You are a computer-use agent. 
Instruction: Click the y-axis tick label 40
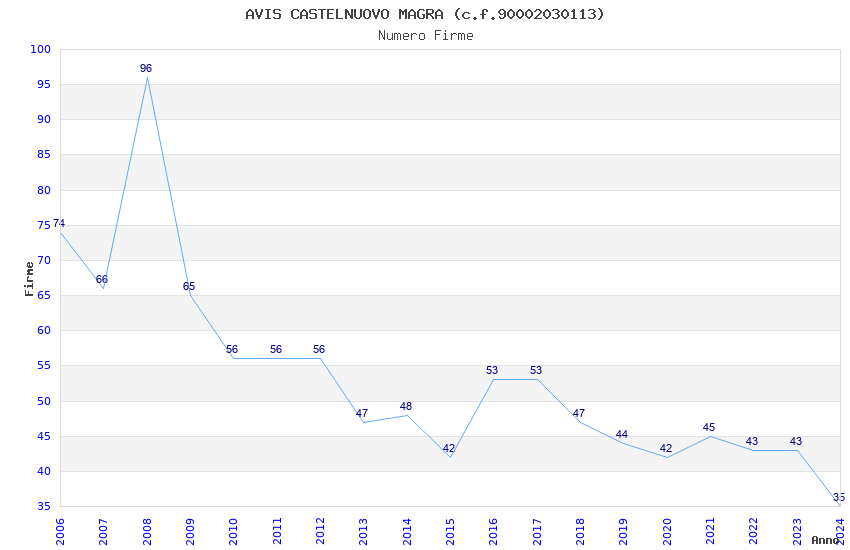(44, 471)
